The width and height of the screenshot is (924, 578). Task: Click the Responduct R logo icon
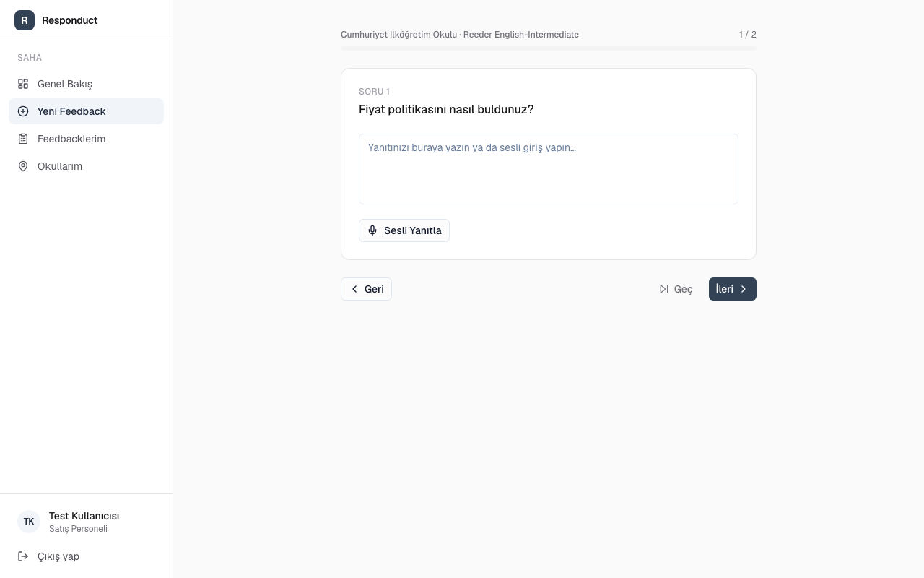pyautogui.click(x=25, y=20)
